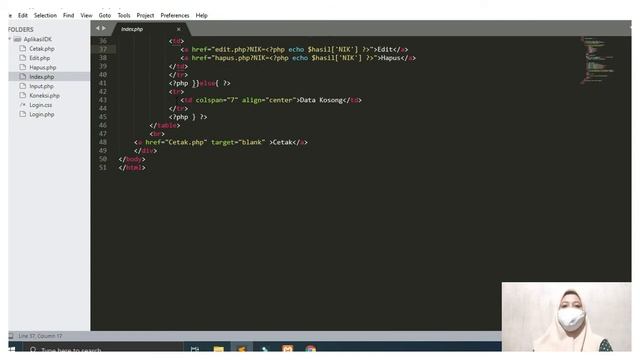Open Task View on taskbar
Screen dimensions: 640x360
pyautogui.click(x=195, y=349)
